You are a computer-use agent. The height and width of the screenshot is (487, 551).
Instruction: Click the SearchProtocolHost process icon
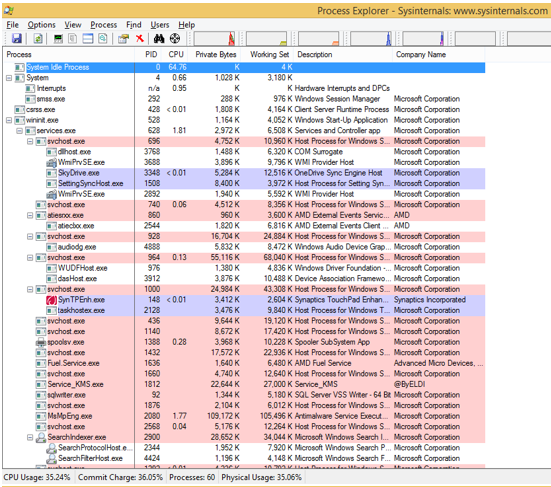click(x=52, y=448)
